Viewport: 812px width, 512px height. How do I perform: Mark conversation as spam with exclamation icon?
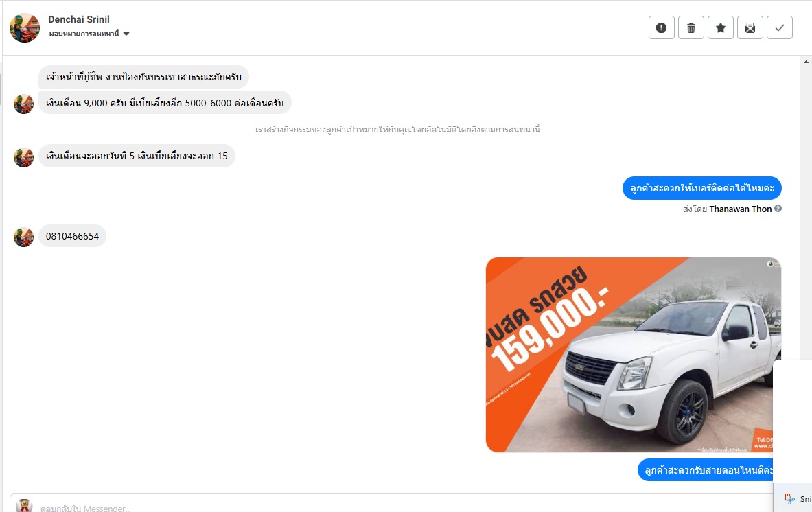[x=661, y=27]
